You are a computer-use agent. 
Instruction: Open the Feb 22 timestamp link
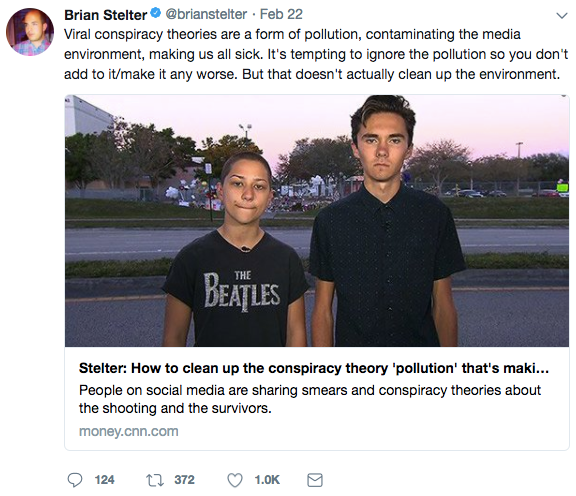click(281, 14)
